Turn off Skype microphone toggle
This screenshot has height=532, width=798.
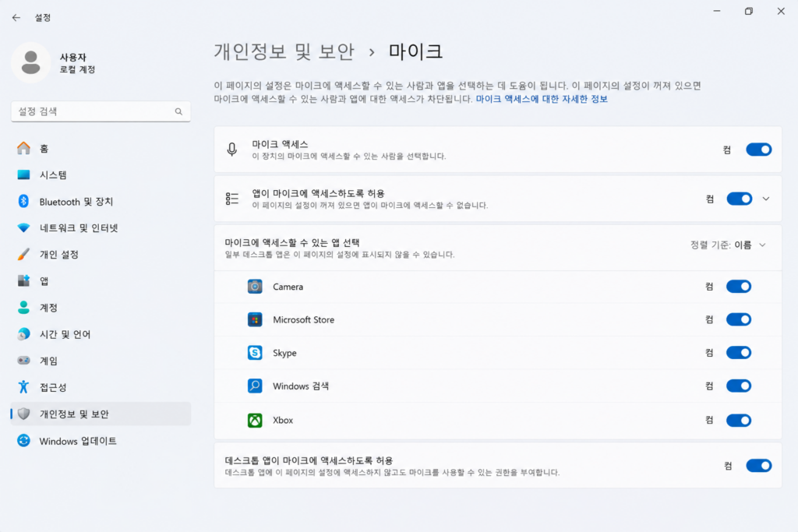click(739, 353)
